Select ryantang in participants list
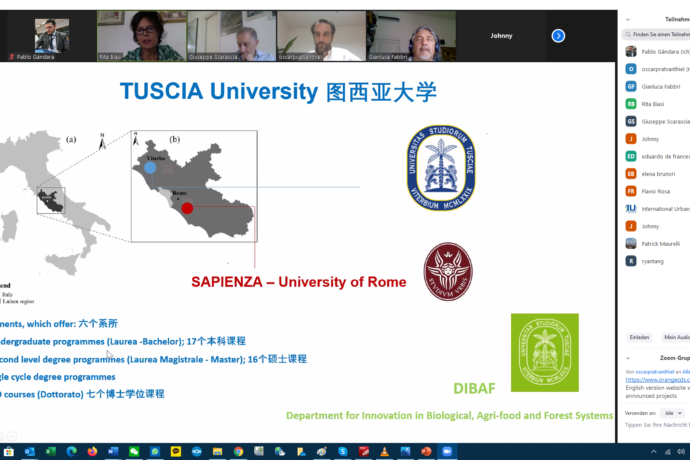The height and width of the screenshot is (460, 690). 657,261
